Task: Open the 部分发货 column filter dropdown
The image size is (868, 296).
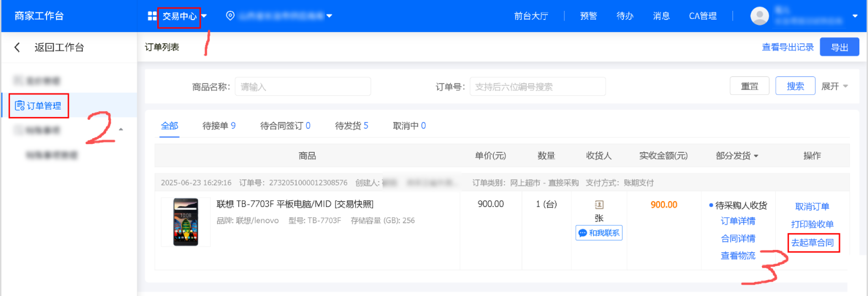Action: pyautogui.click(x=756, y=156)
